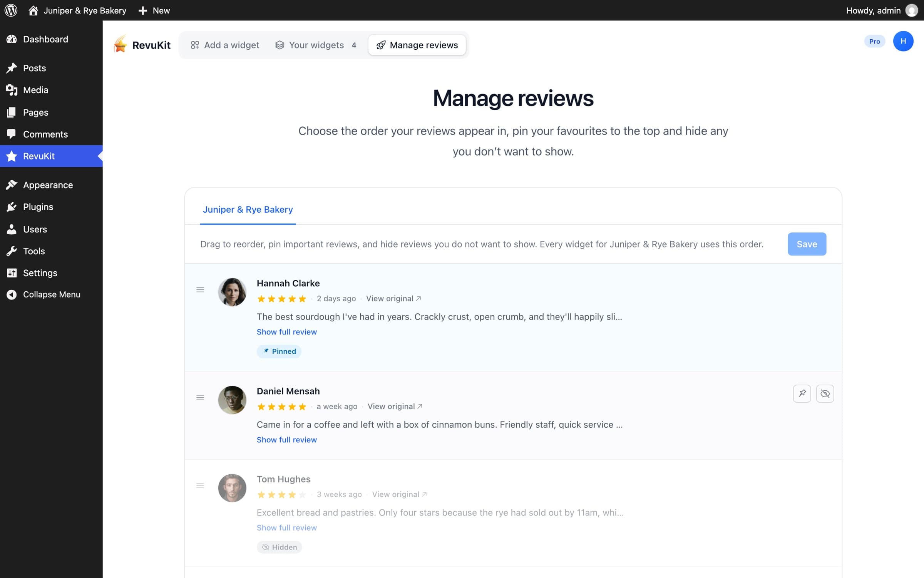Click the Hidden badge on Tom's review
This screenshot has width=924, height=578.
tap(280, 547)
